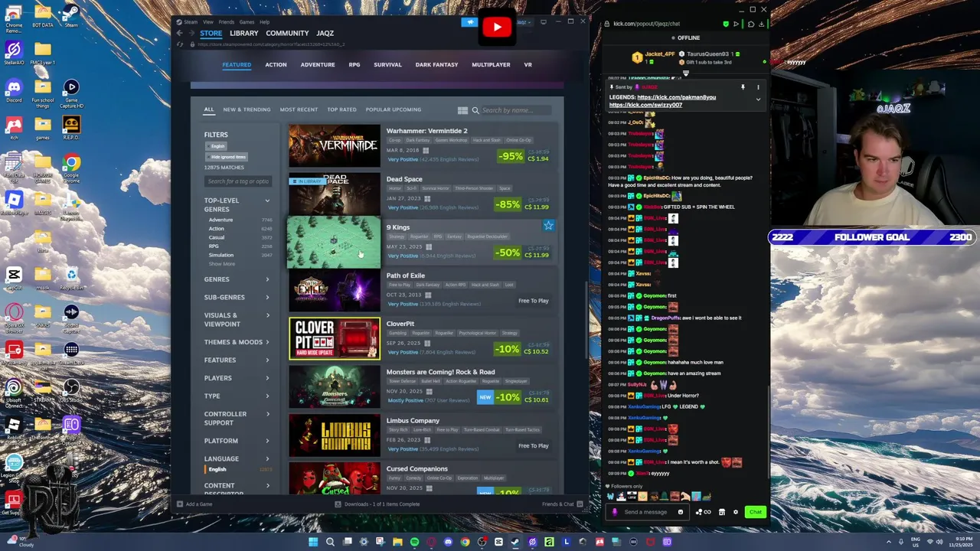Open Discord from desktop icons
The image size is (980, 551).
pyautogui.click(x=14, y=90)
